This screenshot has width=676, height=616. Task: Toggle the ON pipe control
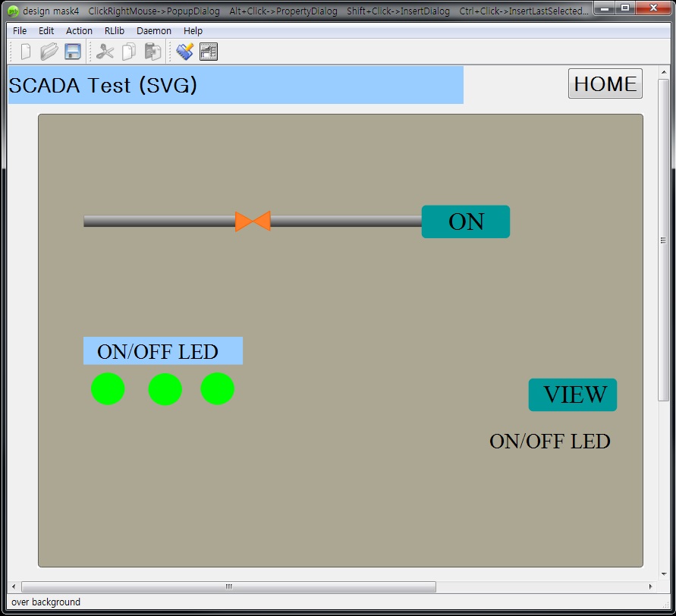coord(465,222)
